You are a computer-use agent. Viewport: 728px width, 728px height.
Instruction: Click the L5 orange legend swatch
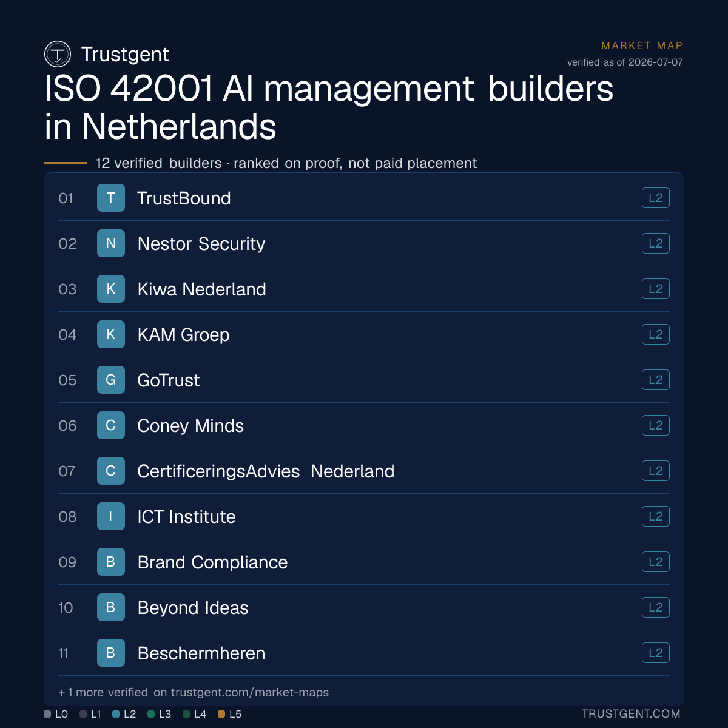[x=221, y=714]
